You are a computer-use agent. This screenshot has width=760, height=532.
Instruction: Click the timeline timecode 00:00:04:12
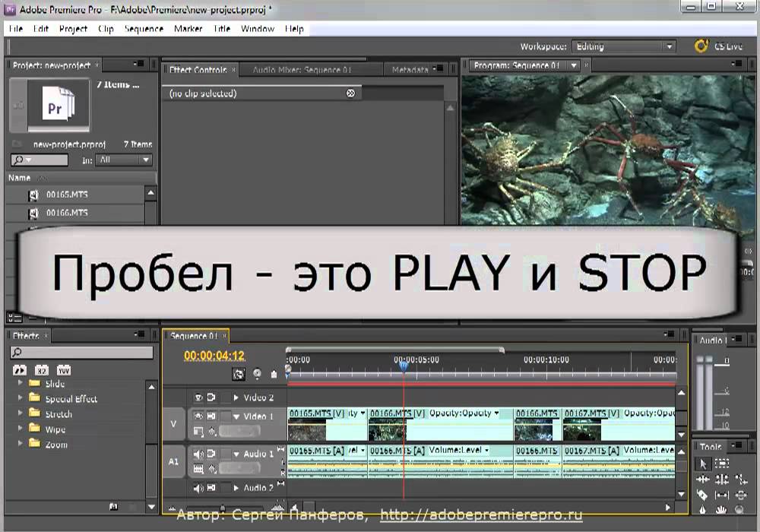(214, 356)
